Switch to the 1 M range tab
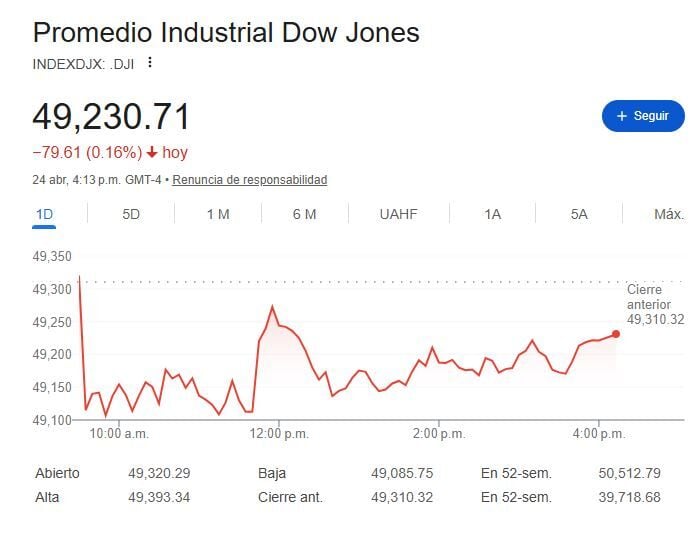The height and width of the screenshot is (535, 697). 218,214
